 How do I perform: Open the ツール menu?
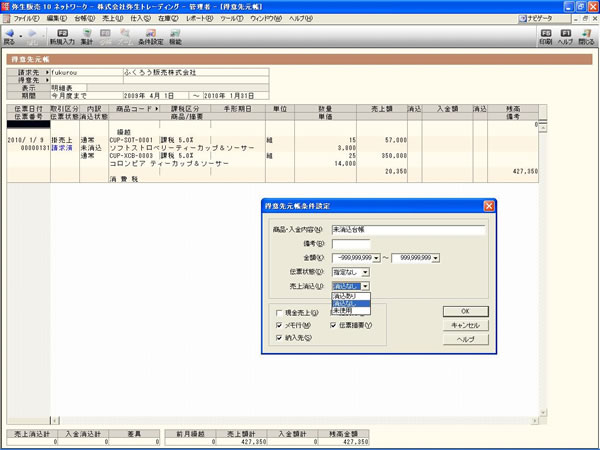[x=231, y=18]
